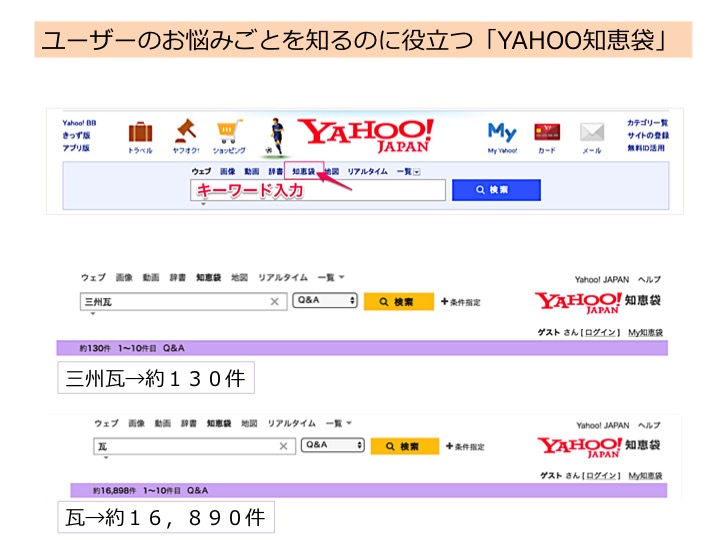720x540 pixels.
Task: Open ヘルプ link in the bottom section
Action: [x=649, y=426]
